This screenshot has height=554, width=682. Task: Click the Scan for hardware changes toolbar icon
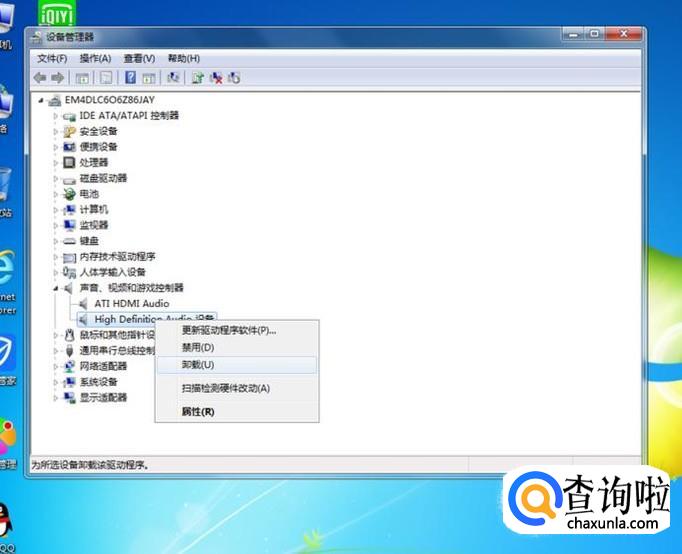[173, 77]
